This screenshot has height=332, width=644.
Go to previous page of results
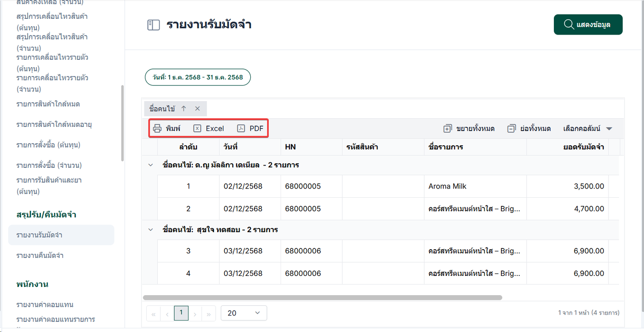[167, 313]
